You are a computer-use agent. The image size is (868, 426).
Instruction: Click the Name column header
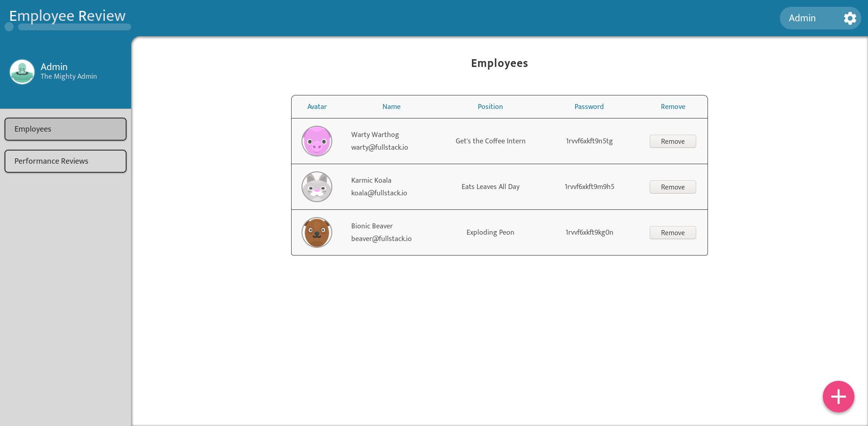coord(392,107)
